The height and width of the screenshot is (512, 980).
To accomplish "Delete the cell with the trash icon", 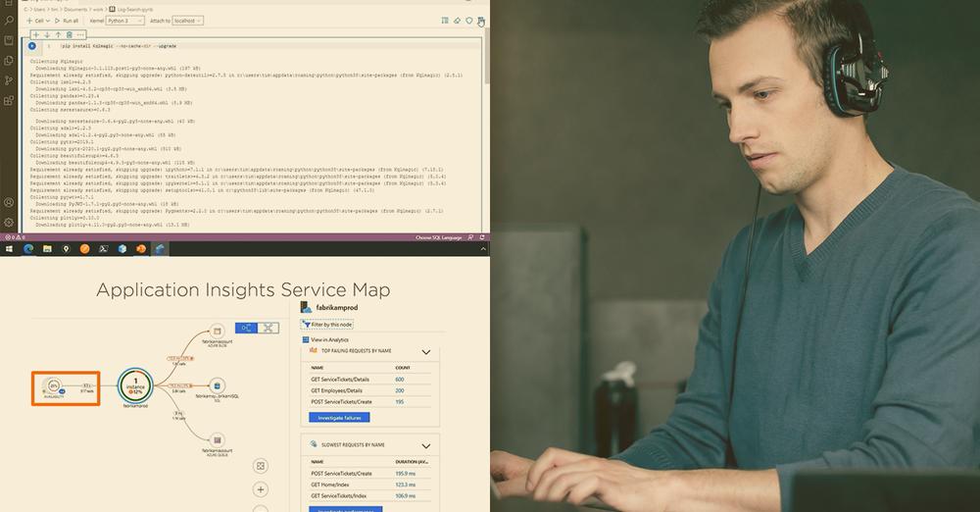I will coord(70,35).
